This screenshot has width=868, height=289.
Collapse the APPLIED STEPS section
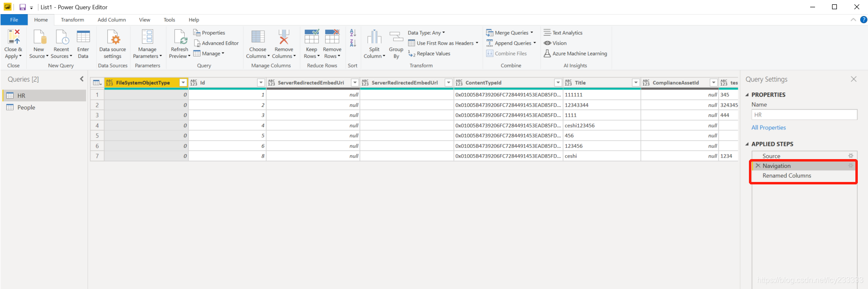pos(747,144)
